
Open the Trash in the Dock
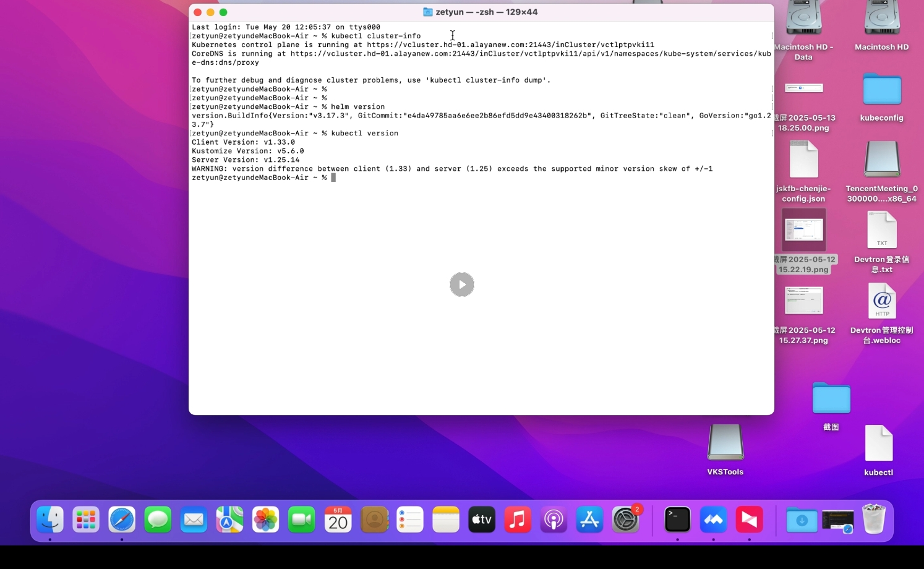coord(874,520)
